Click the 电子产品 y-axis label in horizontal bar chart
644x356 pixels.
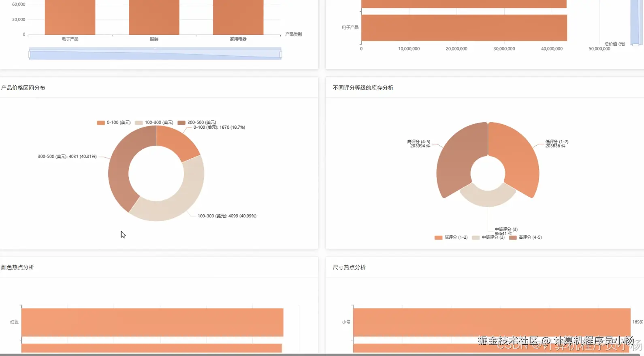[x=350, y=28]
